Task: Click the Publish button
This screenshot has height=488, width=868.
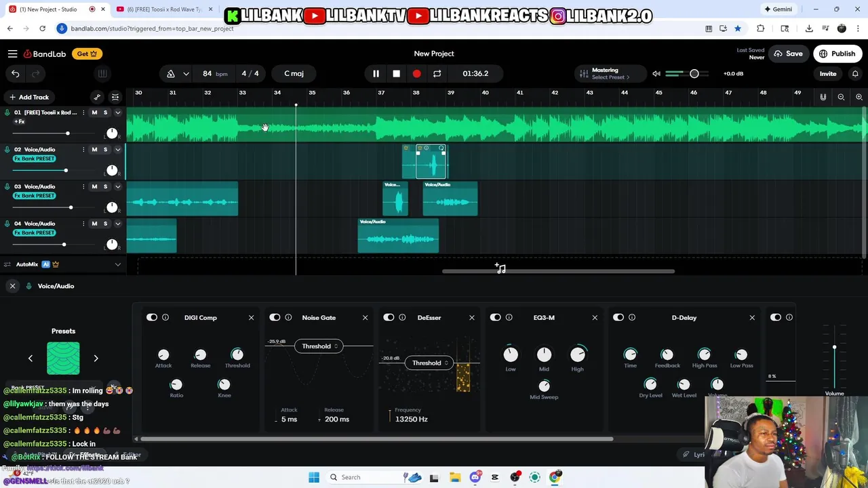Action: pyautogui.click(x=837, y=54)
